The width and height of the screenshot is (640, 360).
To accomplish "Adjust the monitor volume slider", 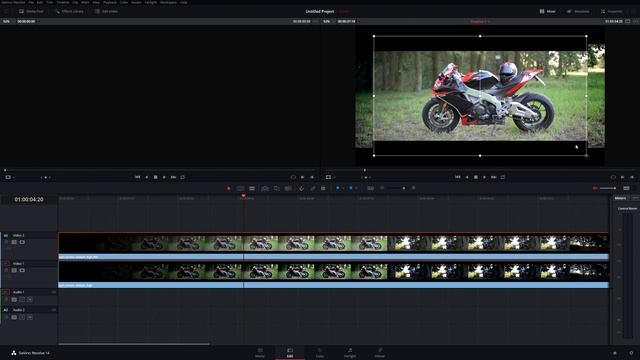I will [x=608, y=188].
